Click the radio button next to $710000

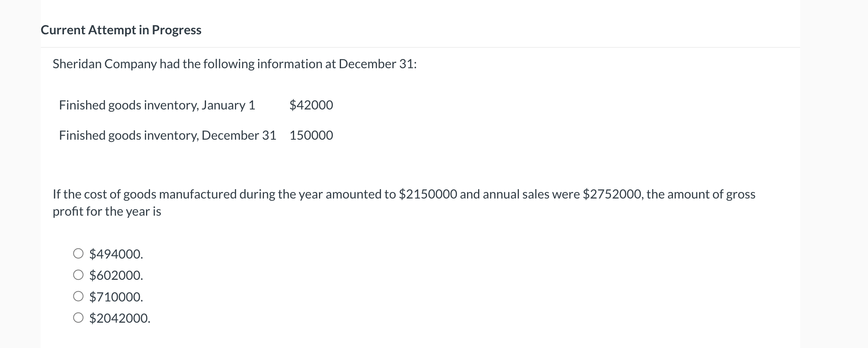pos(79,297)
